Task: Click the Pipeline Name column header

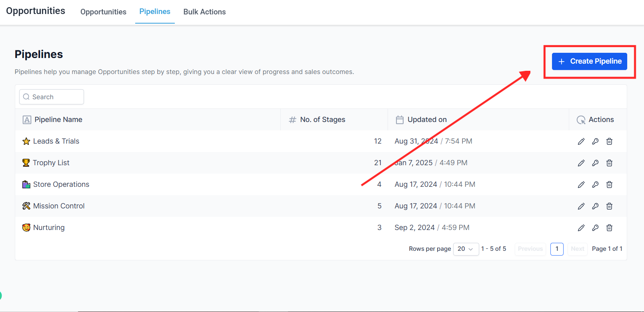Action: point(58,120)
